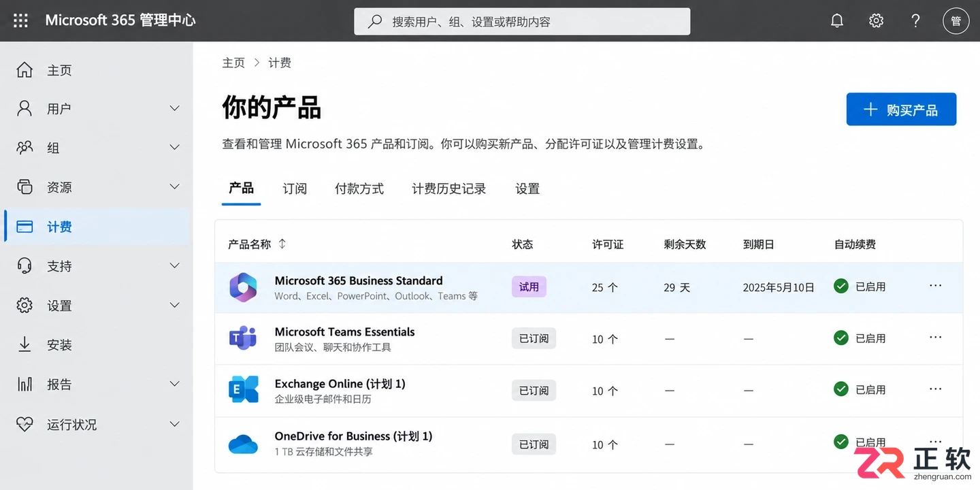The height and width of the screenshot is (490, 980).
Task: Switch to the 设置 tab
Action: (527, 189)
